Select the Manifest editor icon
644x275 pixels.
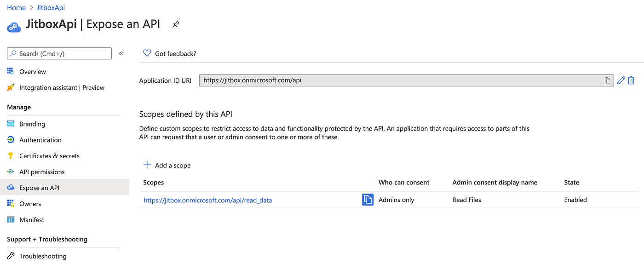[11, 219]
